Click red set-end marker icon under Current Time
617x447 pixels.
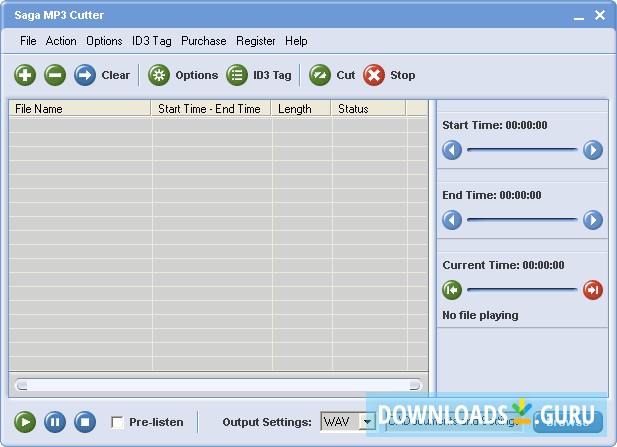click(x=593, y=290)
